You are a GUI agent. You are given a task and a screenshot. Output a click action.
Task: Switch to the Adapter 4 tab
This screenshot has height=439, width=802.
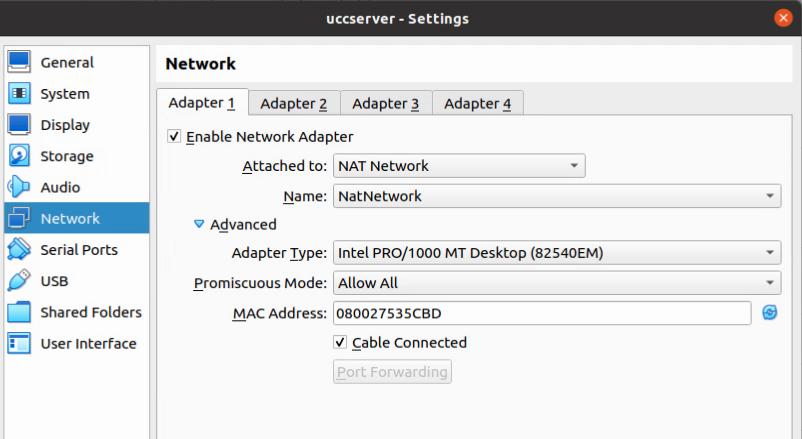tap(478, 103)
